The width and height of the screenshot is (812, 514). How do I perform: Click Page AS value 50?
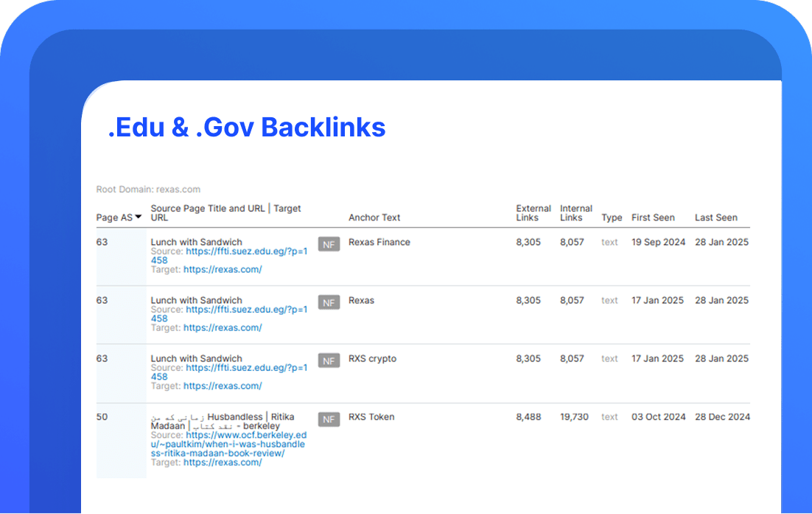(102, 417)
